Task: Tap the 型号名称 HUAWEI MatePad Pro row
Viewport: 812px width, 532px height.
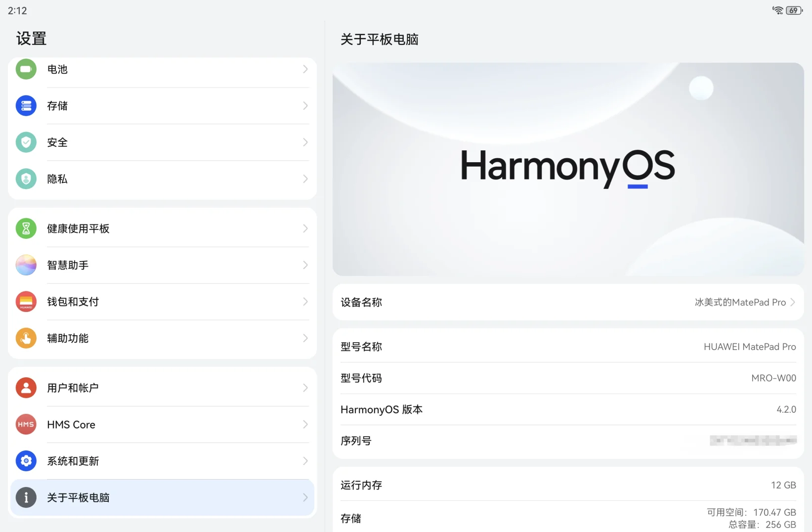Action: [x=568, y=347]
